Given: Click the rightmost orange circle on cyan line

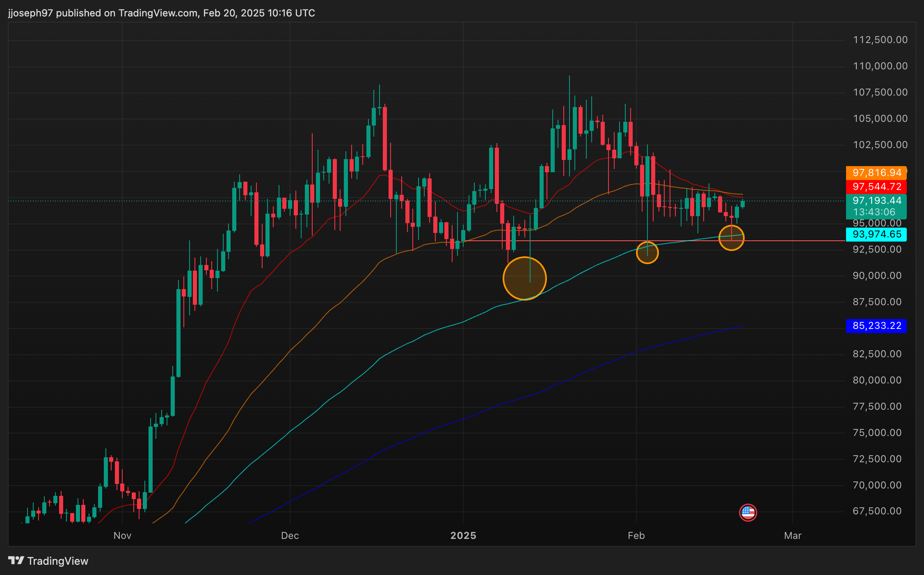Looking at the screenshot, I should (x=731, y=237).
